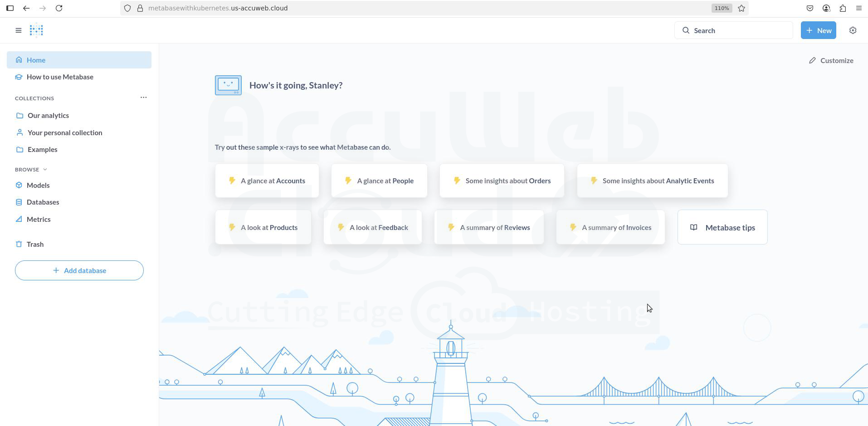Click the site security lock icon

[x=140, y=8]
